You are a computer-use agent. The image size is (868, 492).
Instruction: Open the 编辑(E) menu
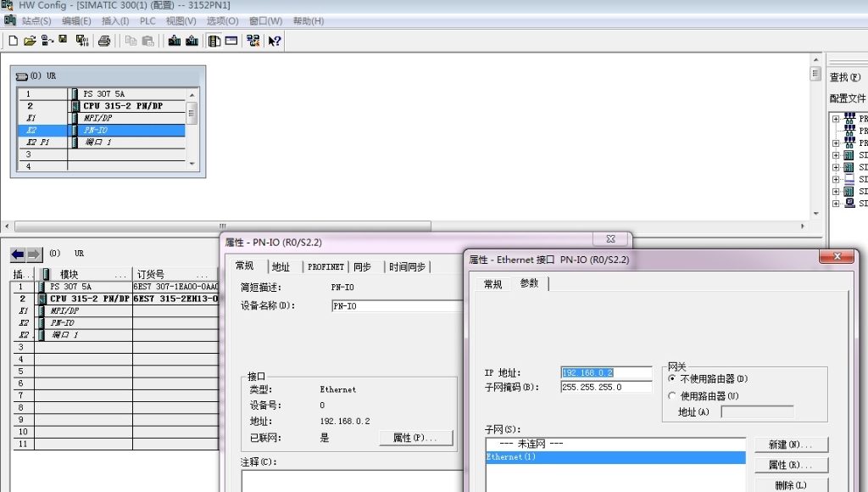click(76, 21)
